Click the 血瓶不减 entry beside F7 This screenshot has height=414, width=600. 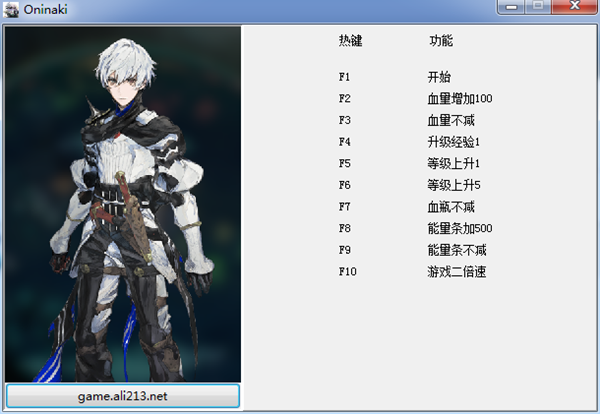pos(448,207)
